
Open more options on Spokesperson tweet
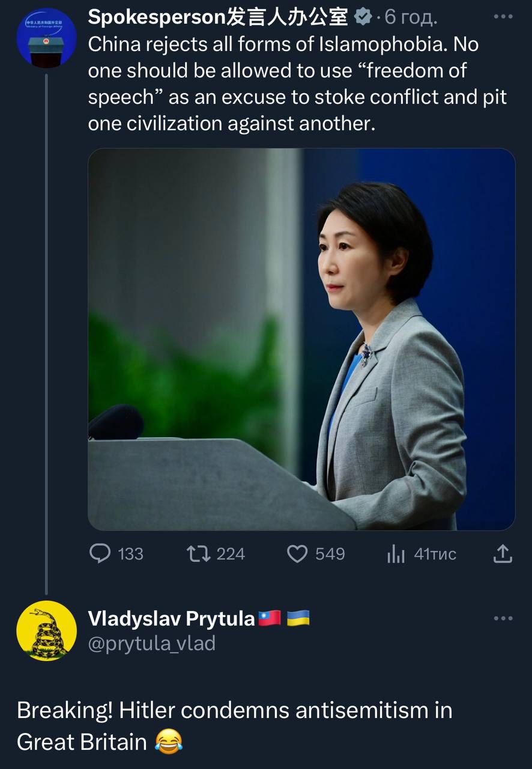(x=503, y=17)
